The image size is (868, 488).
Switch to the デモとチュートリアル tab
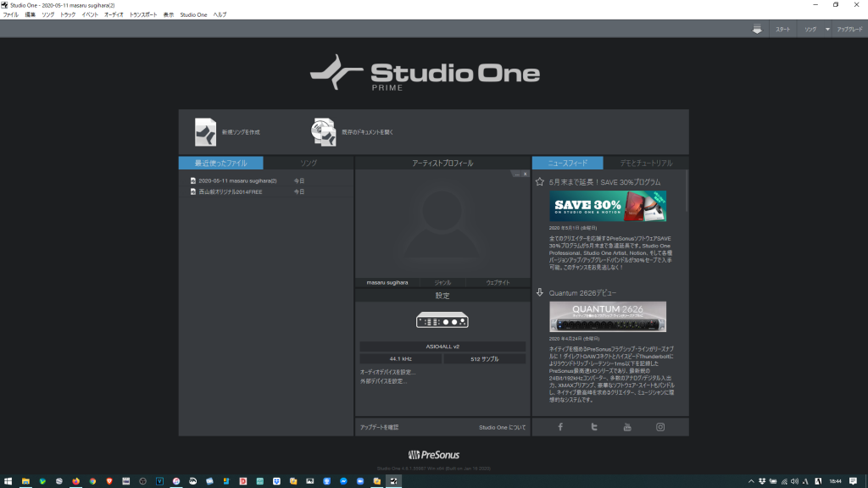coord(646,164)
